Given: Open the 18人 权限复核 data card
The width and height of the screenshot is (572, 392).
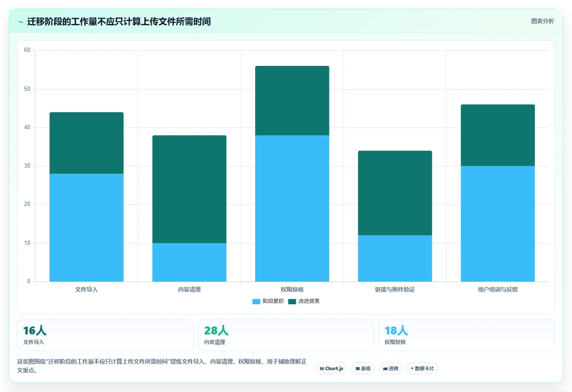Looking at the screenshot, I should (x=467, y=335).
